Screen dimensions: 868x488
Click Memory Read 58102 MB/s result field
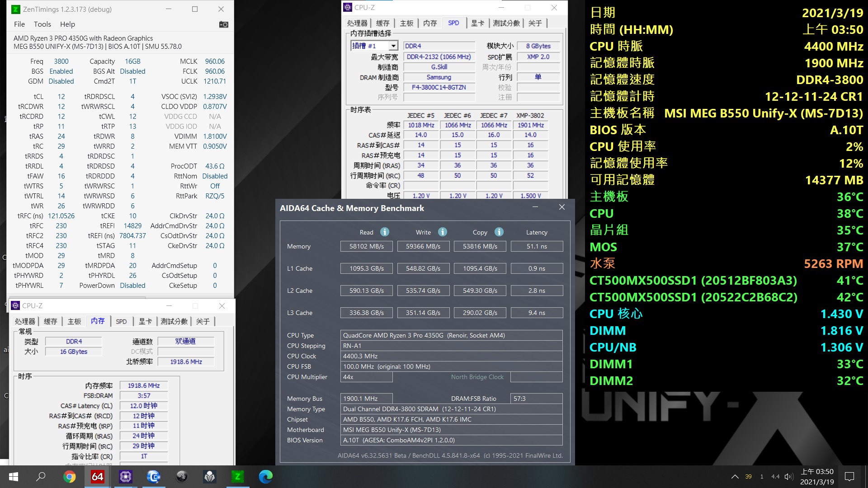tap(366, 246)
